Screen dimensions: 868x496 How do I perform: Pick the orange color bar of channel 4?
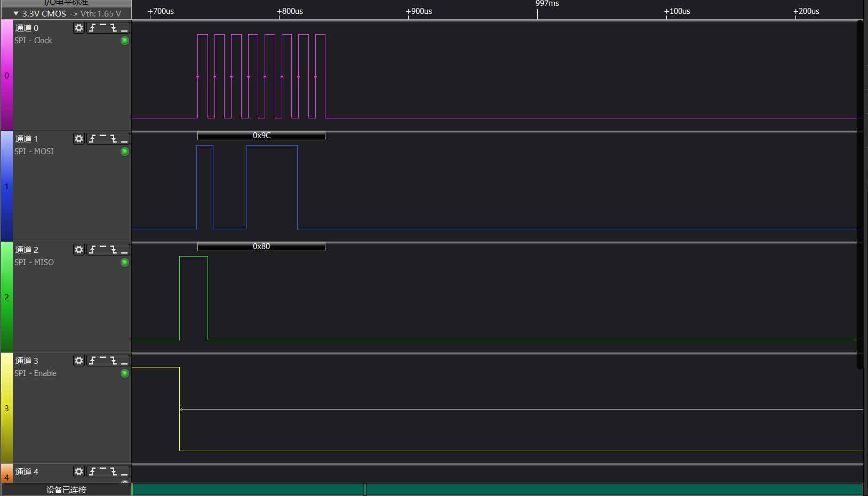pyautogui.click(x=6, y=474)
